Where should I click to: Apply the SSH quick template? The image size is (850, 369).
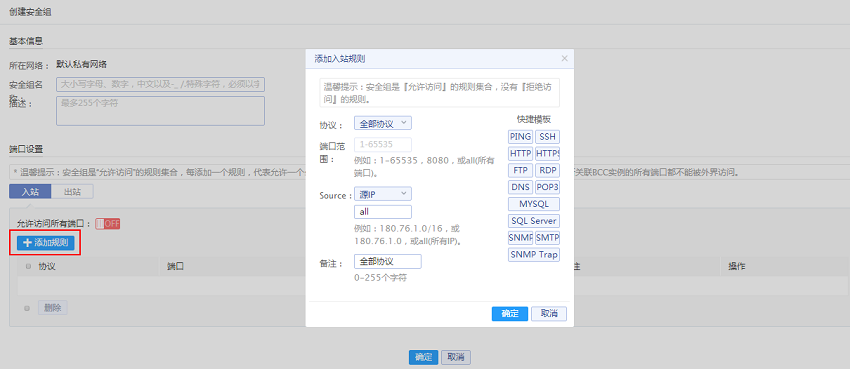[x=548, y=137]
